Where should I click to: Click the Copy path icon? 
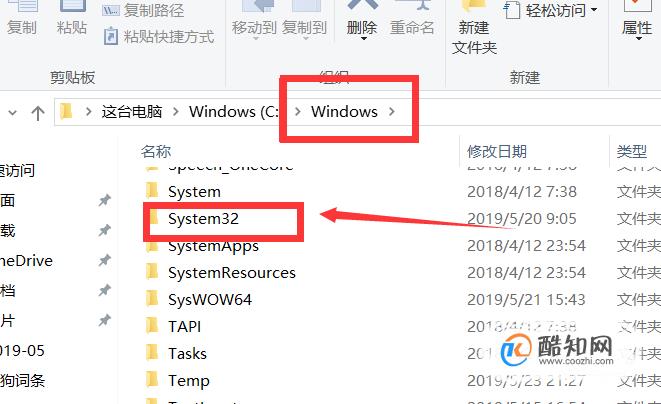(x=110, y=10)
